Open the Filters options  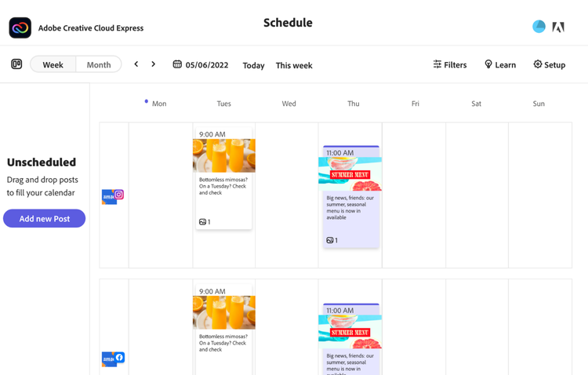coord(450,64)
